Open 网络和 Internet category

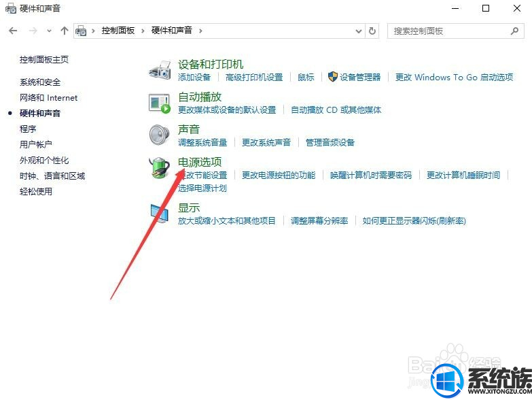pyautogui.click(x=48, y=98)
